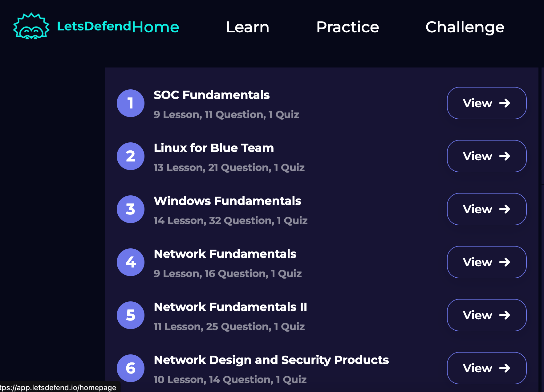Click number 3 circle badge for Windows Fundamentals

click(131, 209)
